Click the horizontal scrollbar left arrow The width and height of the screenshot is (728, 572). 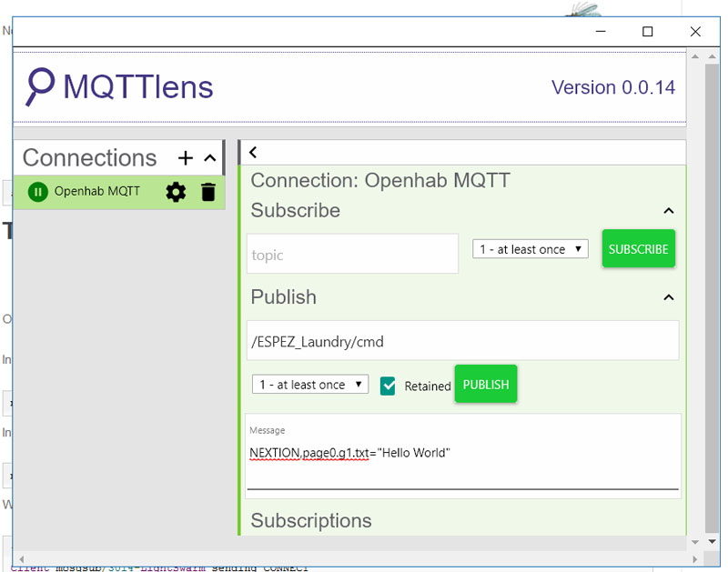coord(21,559)
